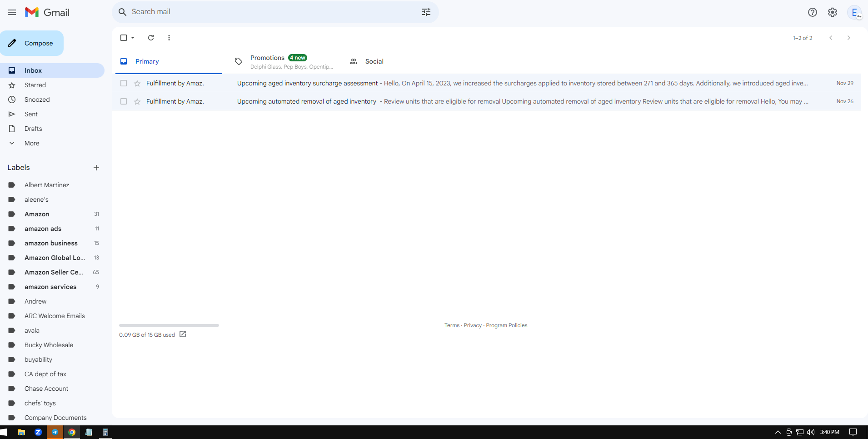
Task: Open the Upcoming automated removal of aged inventory email
Action: (x=486, y=101)
